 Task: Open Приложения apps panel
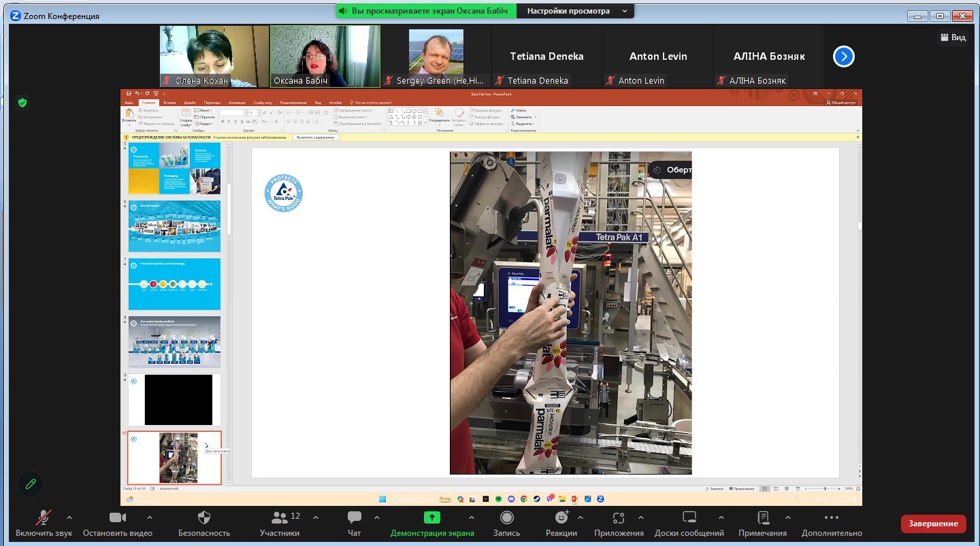[618, 519]
